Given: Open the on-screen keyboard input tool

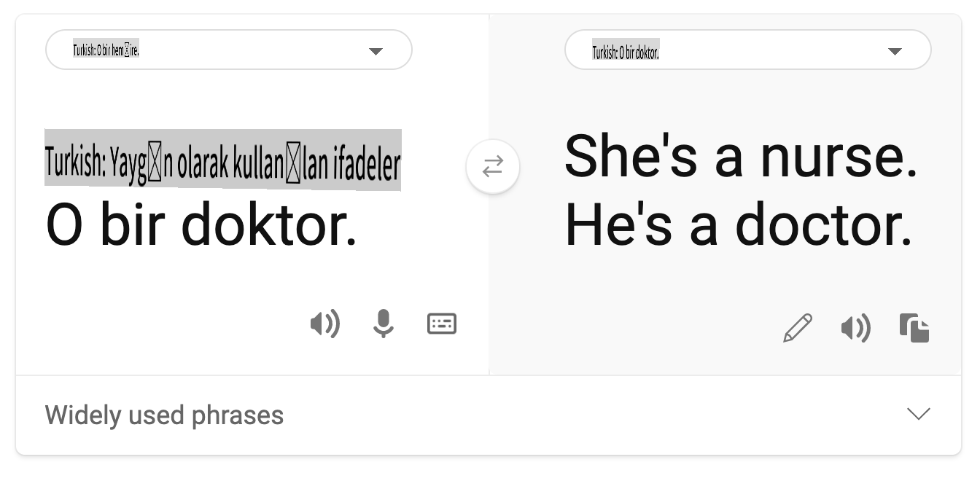Looking at the screenshot, I should pyautogui.click(x=442, y=324).
